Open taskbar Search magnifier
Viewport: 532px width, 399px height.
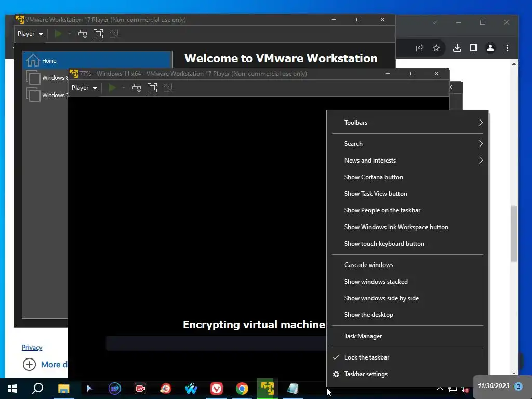[37, 389]
